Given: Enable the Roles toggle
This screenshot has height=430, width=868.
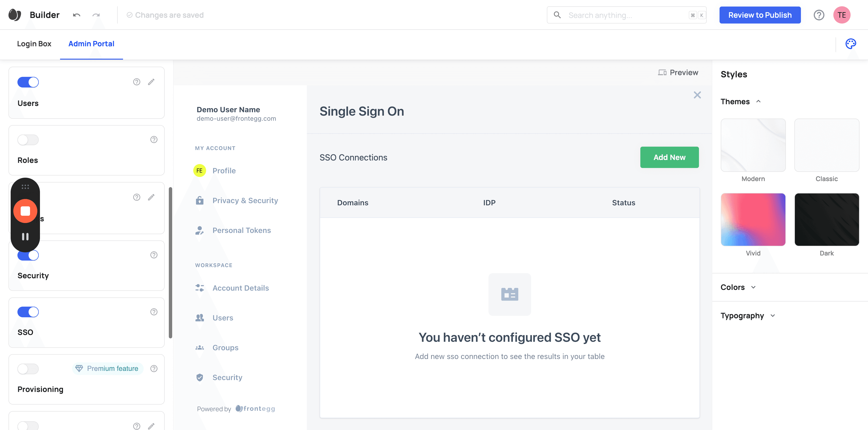Looking at the screenshot, I should pos(28,140).
